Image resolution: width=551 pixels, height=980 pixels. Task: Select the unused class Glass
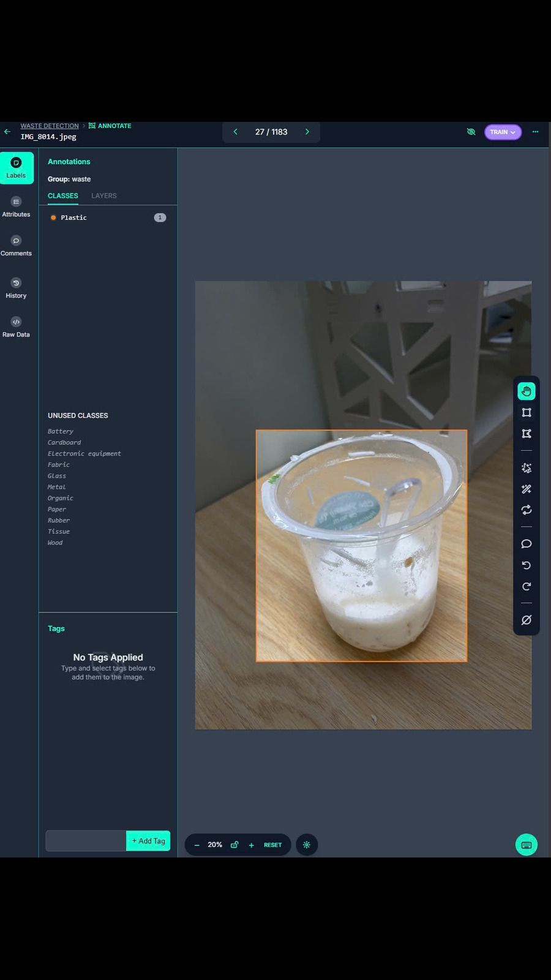tap(57, 476)
